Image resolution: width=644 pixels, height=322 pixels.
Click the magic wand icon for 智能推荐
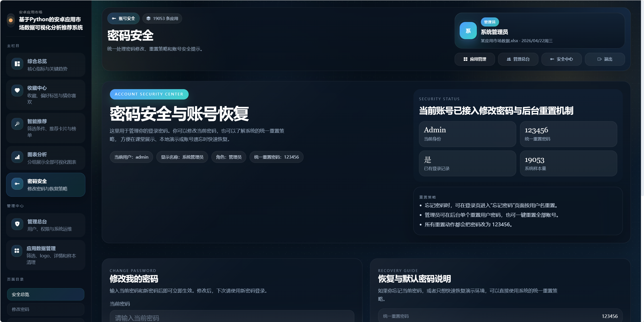coord(17,124)
